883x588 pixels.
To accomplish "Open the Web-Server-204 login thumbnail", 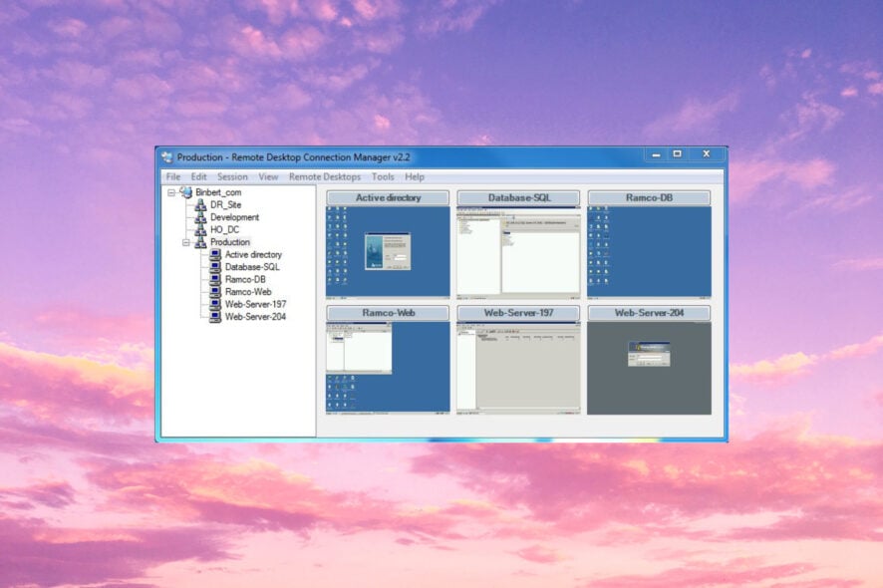I will point(650,368).
